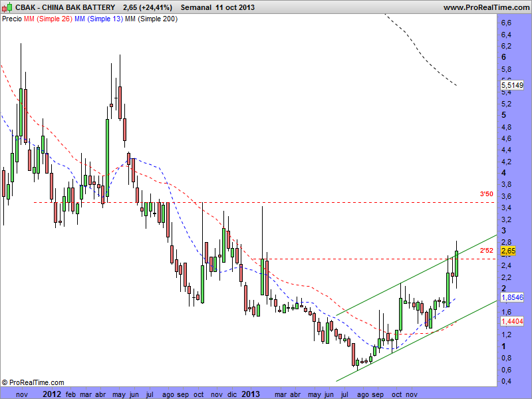Click the dic month label on time axis
Image resolution: width=532 pixels, height=399 pixels.
(x=232, y=394)
